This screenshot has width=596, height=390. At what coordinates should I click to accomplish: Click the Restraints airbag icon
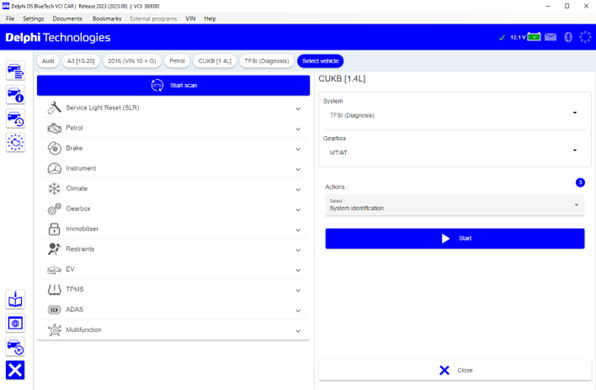pos(54,249)
